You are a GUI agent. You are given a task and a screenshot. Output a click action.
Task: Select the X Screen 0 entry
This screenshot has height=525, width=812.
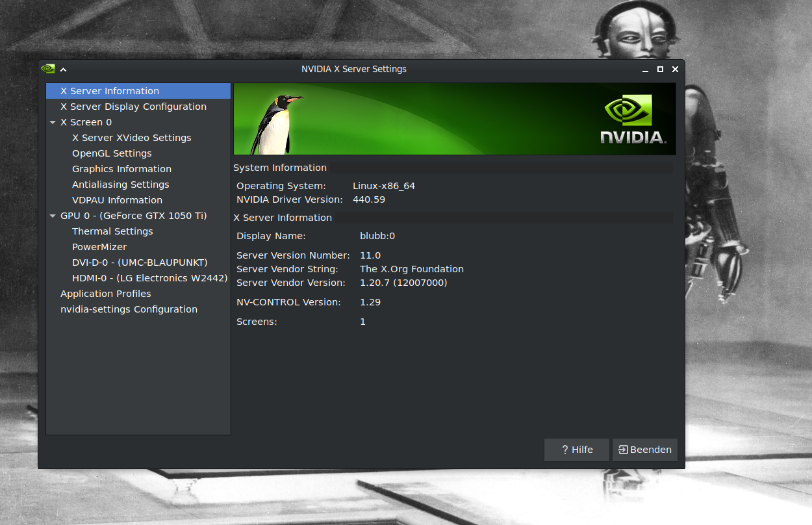click(x=86, y=122)
